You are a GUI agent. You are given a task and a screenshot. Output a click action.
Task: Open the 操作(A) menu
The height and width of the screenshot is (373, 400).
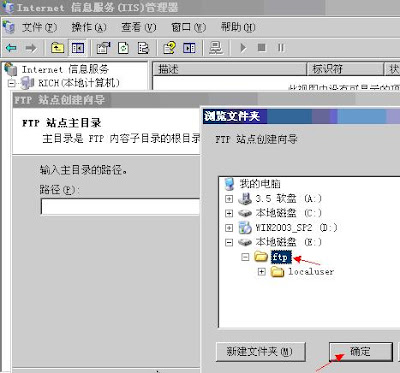pos(89,27)
